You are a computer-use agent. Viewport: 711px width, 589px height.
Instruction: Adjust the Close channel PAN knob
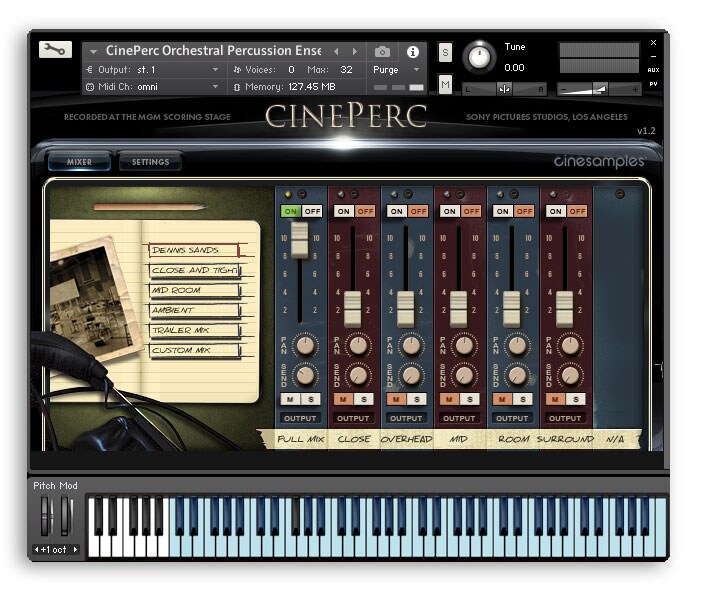click(x=358, y=346)
